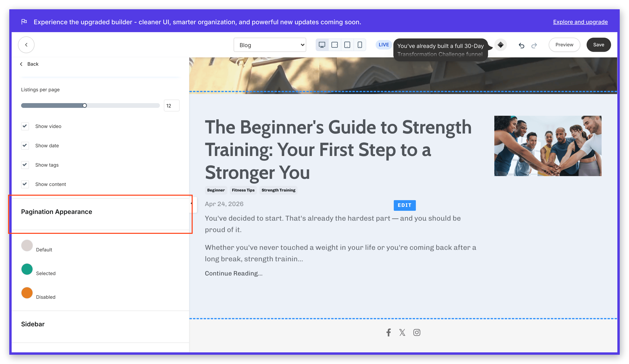Click the listings per page number field
Screen dimensions: 629x364
pyautogui.click(x=172, y=106)
